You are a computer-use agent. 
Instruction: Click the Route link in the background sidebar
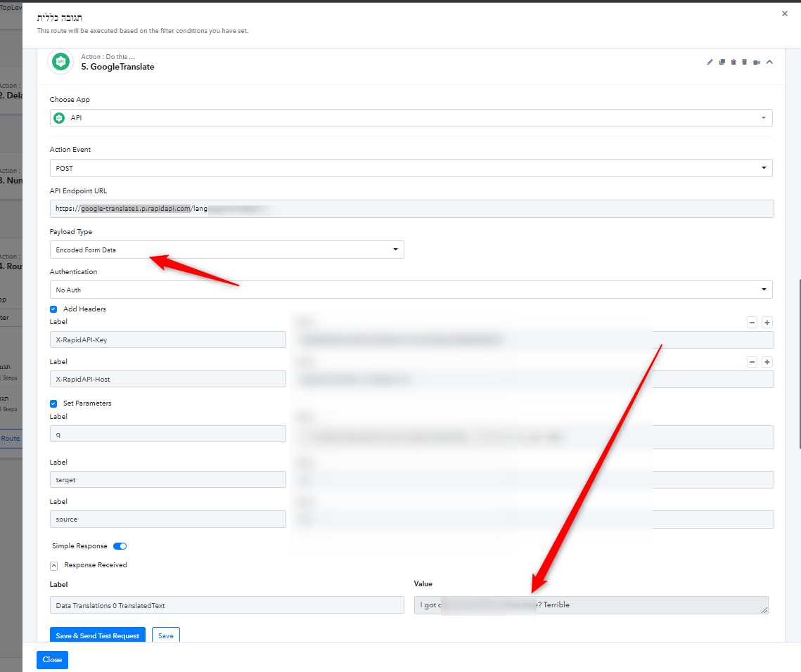pos(11,438)
